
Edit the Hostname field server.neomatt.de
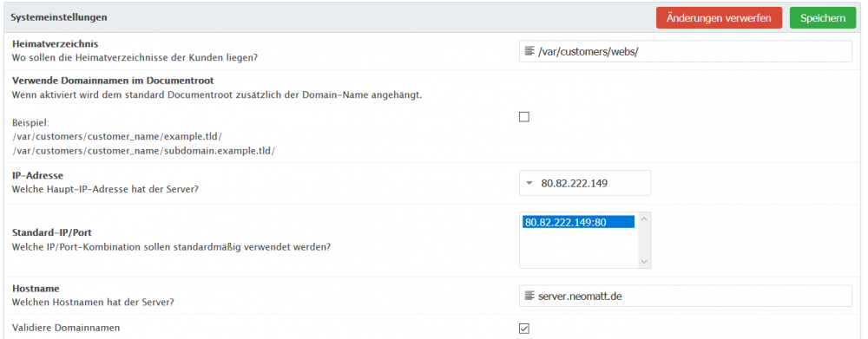[686, 297]
